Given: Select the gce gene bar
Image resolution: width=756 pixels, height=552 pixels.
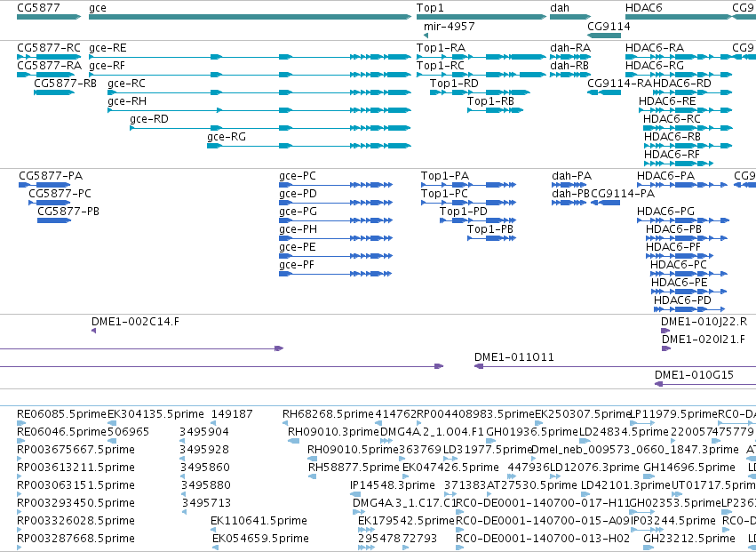Looking at the screenshot, I should [x=251, y=18].
